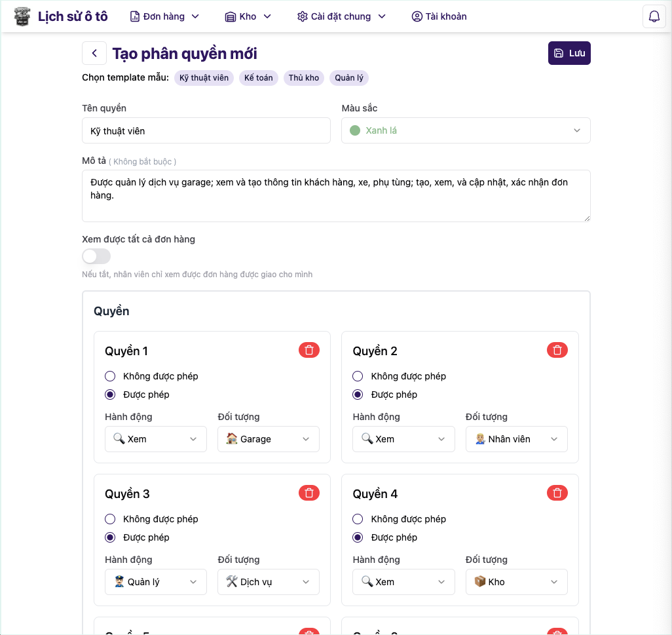Open the Màu sắc Xanh lá dropdown
The width and height of the screenshot is (672, 635).
coord(466,130)
